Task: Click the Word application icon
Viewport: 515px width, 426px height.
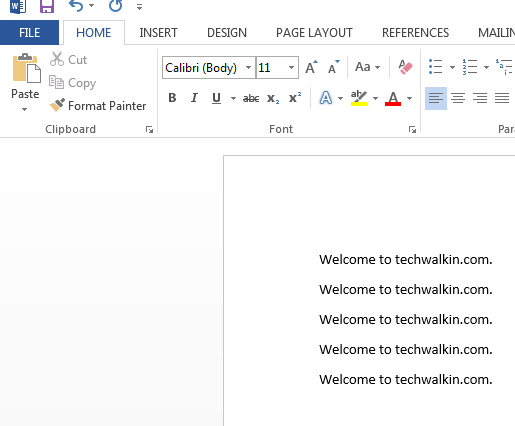Action: point(18,6)
